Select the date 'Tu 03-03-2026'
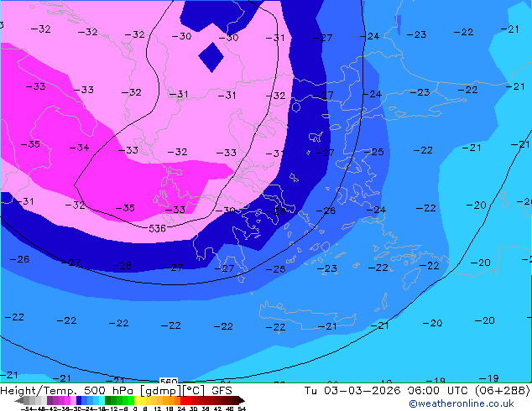This screenshot has width=532, height=411. click(352, 391)
